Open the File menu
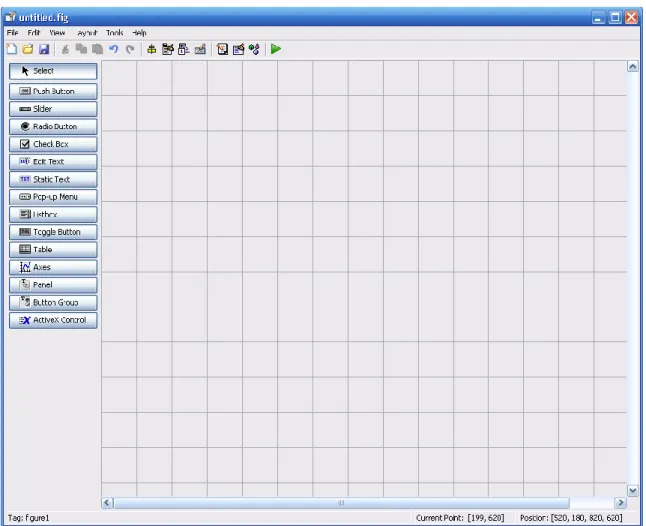The height and width of the screenshot is (526, 646). pyautogui.click(x=12, y=33)
